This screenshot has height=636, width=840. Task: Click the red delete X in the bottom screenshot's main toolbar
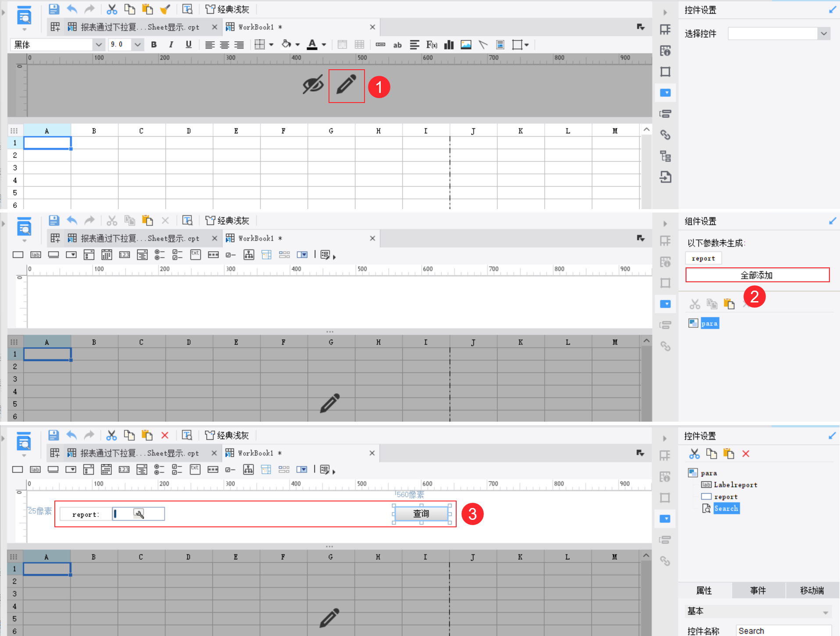click(x=164, y=435)
